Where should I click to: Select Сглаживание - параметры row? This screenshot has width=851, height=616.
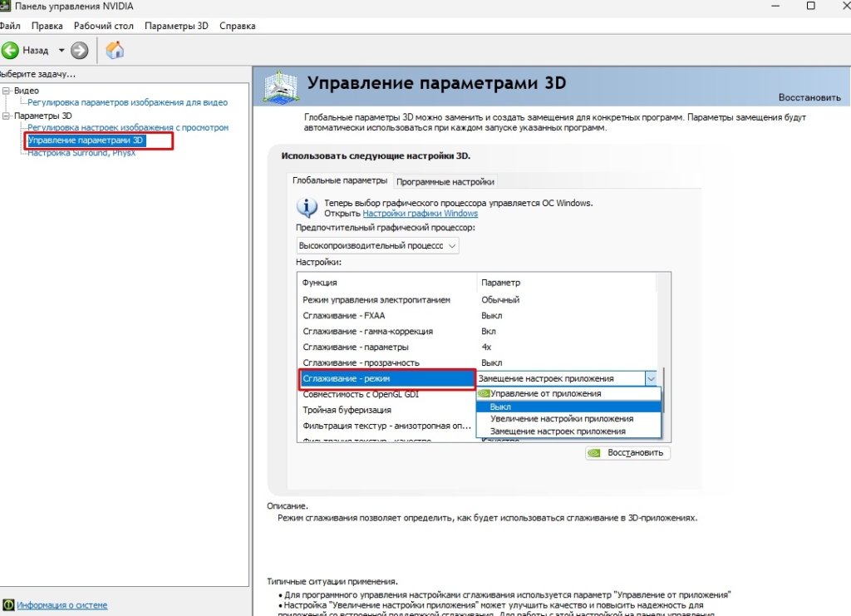tap(477, 347)
